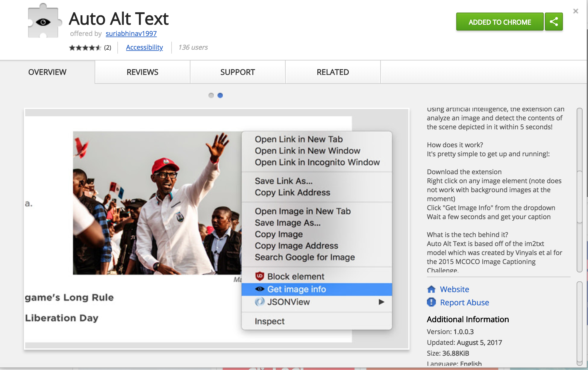This screenshot has height=370, width=588.
Task: Click "Save Link As..." menu entry
Action: 284,181
